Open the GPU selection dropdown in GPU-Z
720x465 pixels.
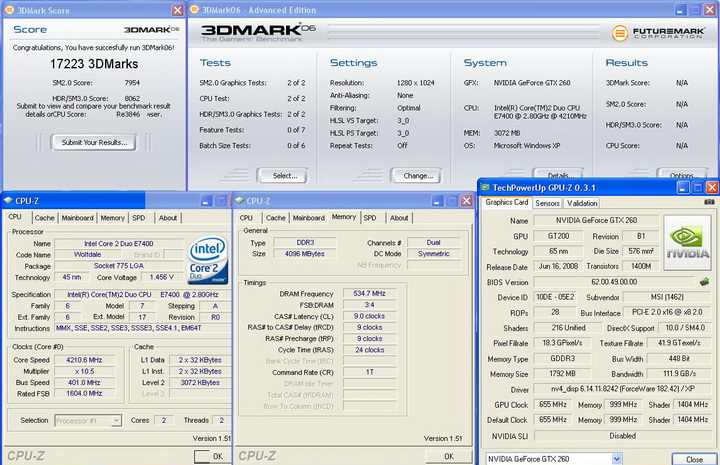pos(617,459)
